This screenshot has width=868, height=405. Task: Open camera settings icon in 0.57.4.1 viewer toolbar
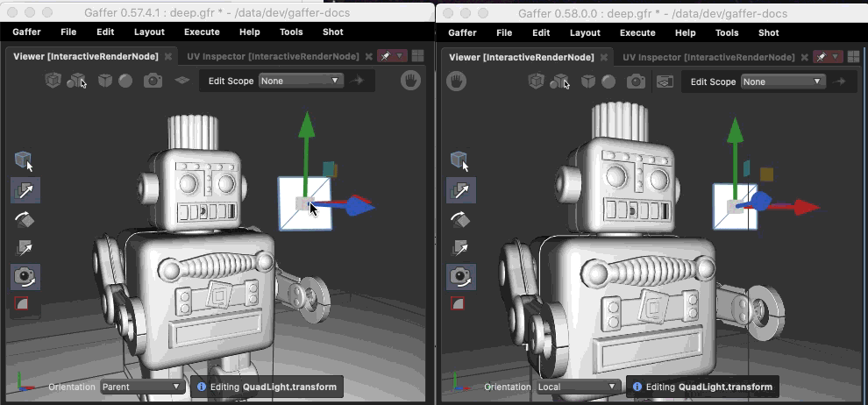(x=153, y=81)
